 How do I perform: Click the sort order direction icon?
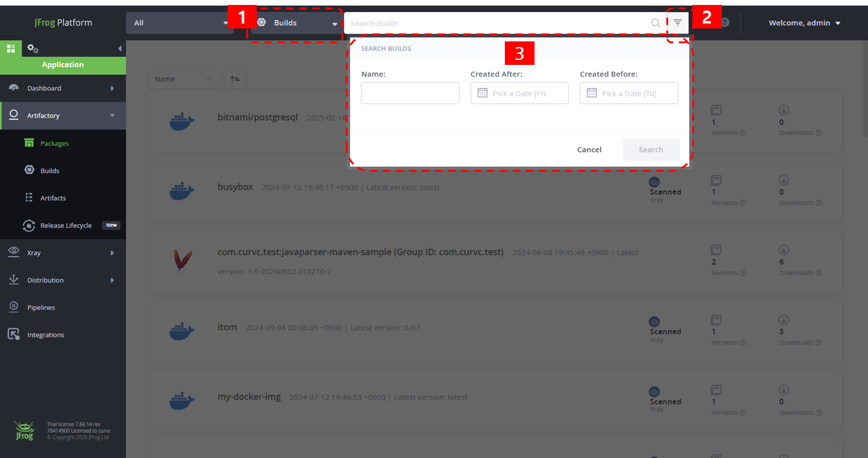coord(234,79)
